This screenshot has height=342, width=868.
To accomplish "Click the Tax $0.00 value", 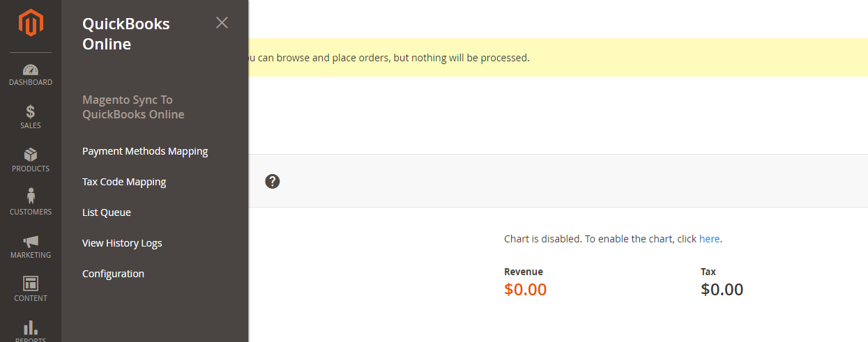I will pyautogui.click(x=722, y=290).
